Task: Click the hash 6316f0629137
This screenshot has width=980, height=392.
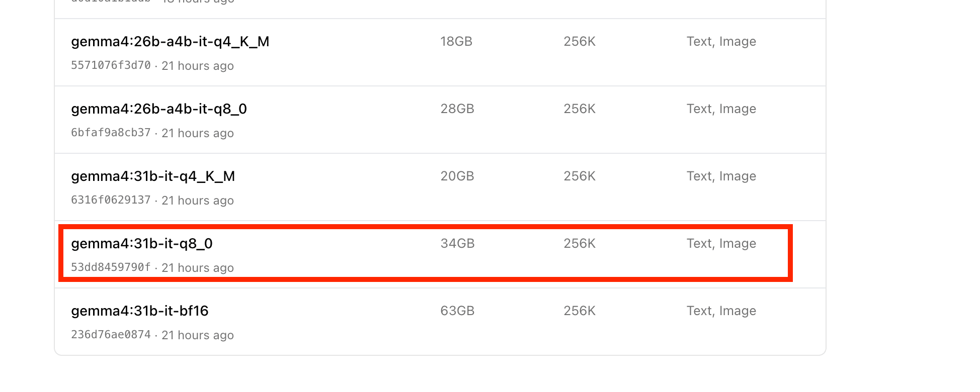Action: (111, 201)
